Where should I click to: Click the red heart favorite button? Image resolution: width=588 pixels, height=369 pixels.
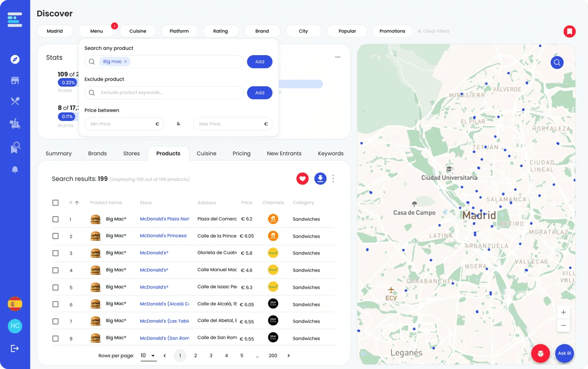(x=302, y=179)
